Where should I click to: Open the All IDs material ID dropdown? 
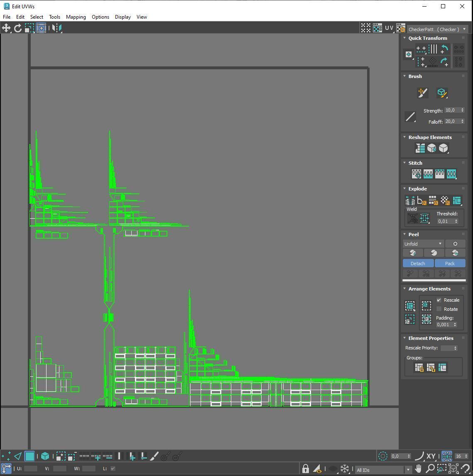383,470
